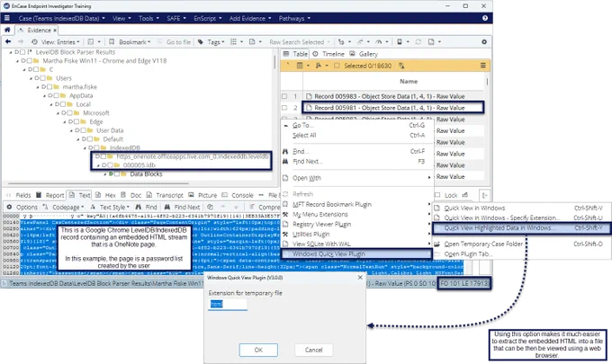Switch to the Timeline tab
This screenshot has width=612, height=364.
point(329,54)
